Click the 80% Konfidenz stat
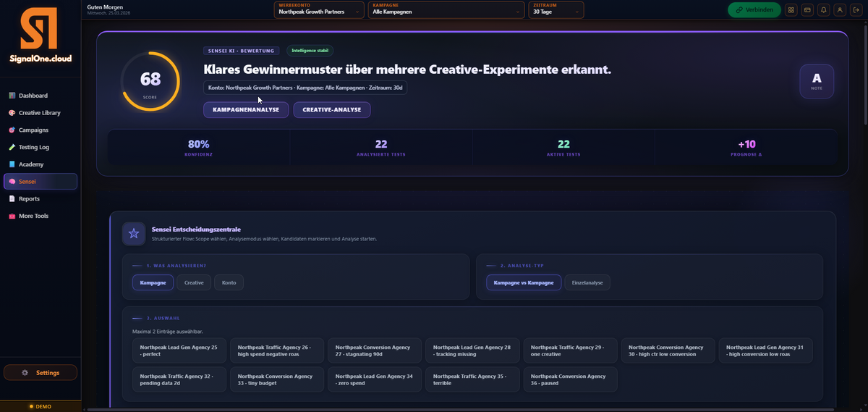The width and height of the screenshot is (868, 412). (x=198, y=148)
